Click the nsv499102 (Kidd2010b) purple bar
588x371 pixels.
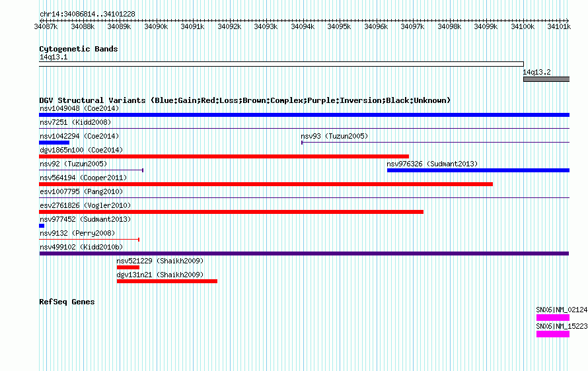coord(304,253)
